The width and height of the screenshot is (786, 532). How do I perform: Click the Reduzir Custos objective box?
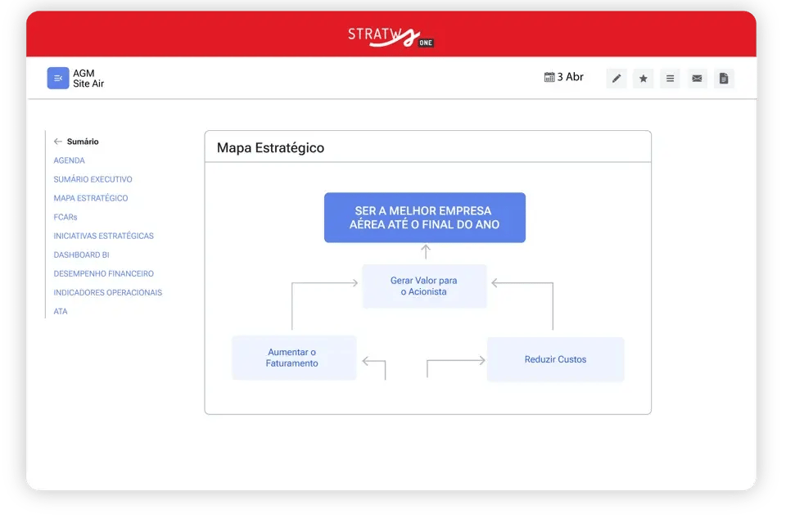tap(555, 359)
